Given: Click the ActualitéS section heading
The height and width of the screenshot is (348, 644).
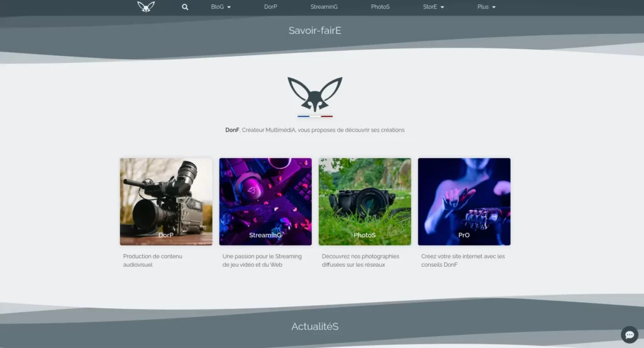Looking at the screenshot, I should (x=315, y=326).
